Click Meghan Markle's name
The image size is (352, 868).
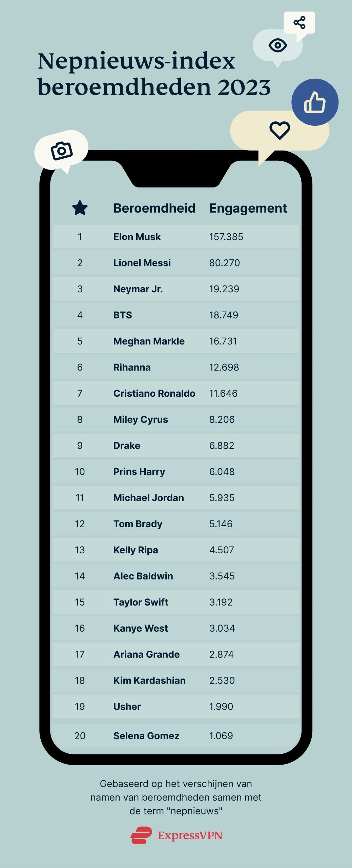(149, 341)
